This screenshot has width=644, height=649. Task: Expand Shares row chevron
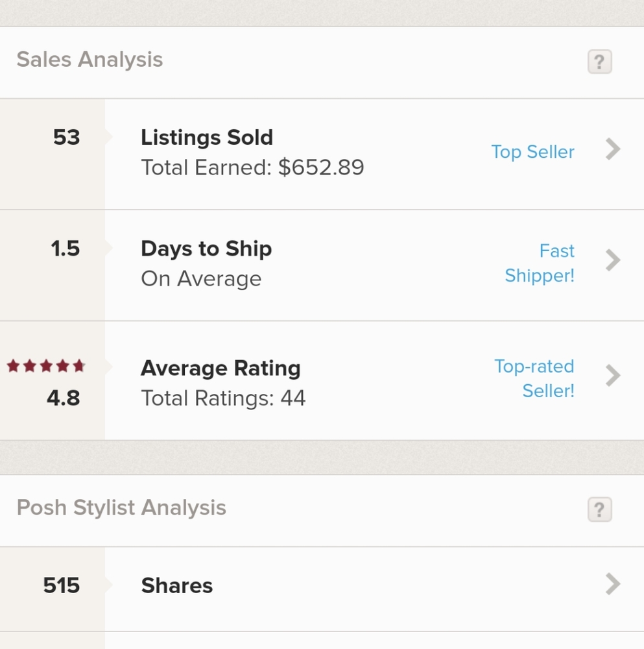613,584
